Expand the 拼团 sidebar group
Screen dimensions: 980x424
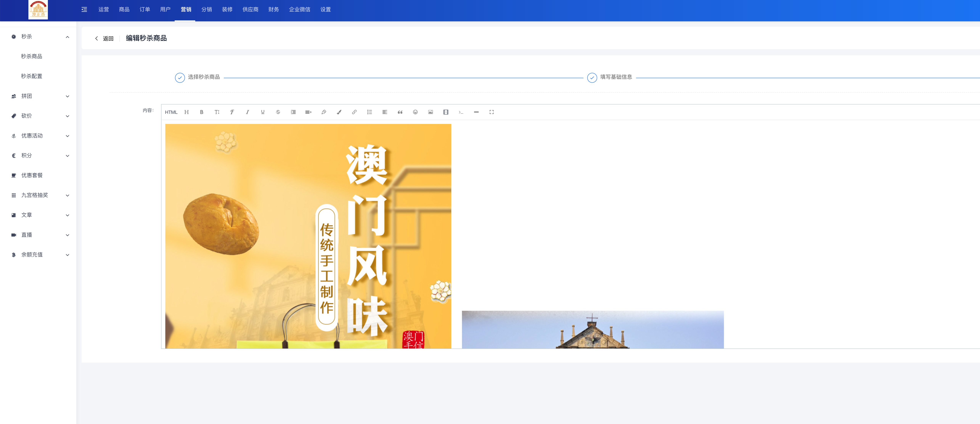click(38, 96)
